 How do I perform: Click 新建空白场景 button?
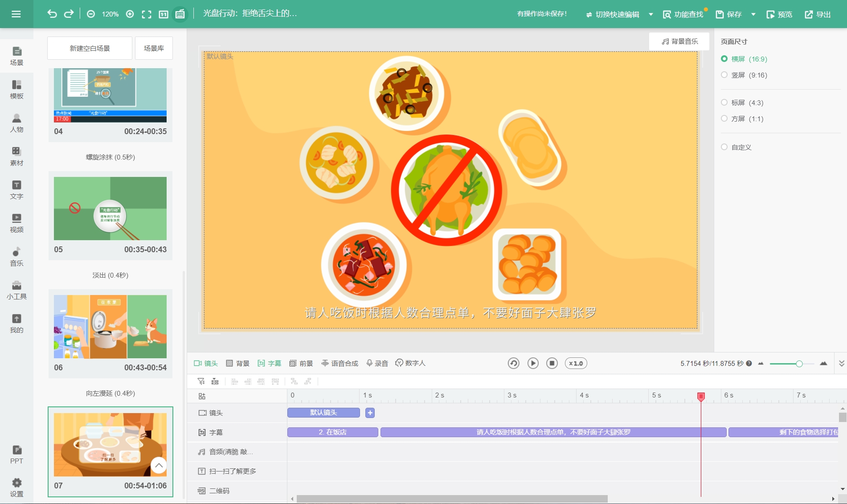90,48
